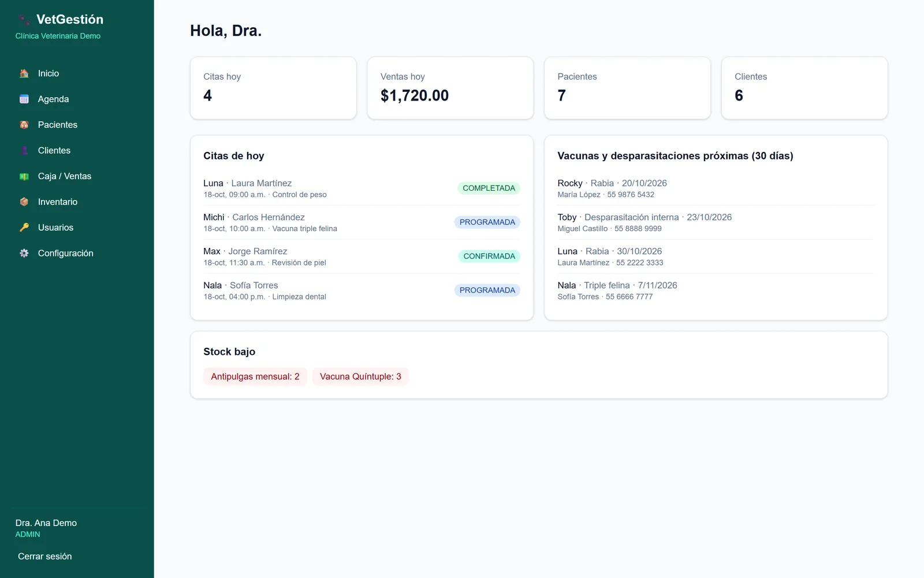Go to the Agenda section
This screenshot has width=924, height=578.
(77, 99)
